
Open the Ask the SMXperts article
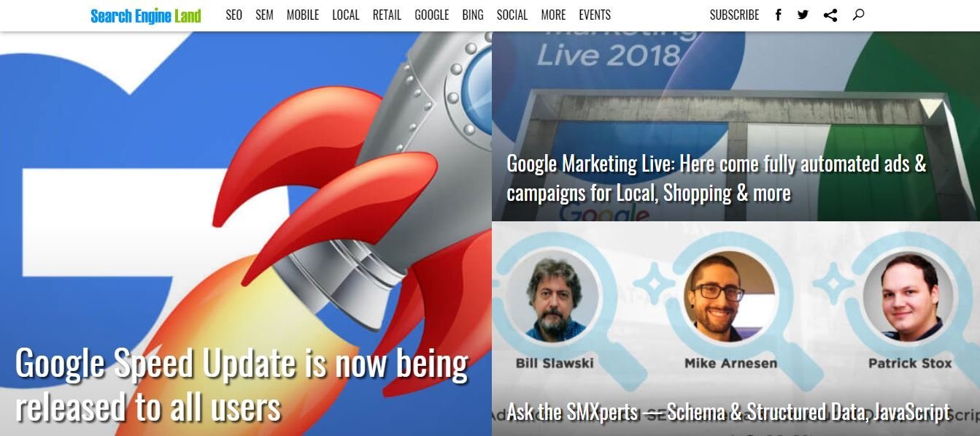[x=728, y=411]
